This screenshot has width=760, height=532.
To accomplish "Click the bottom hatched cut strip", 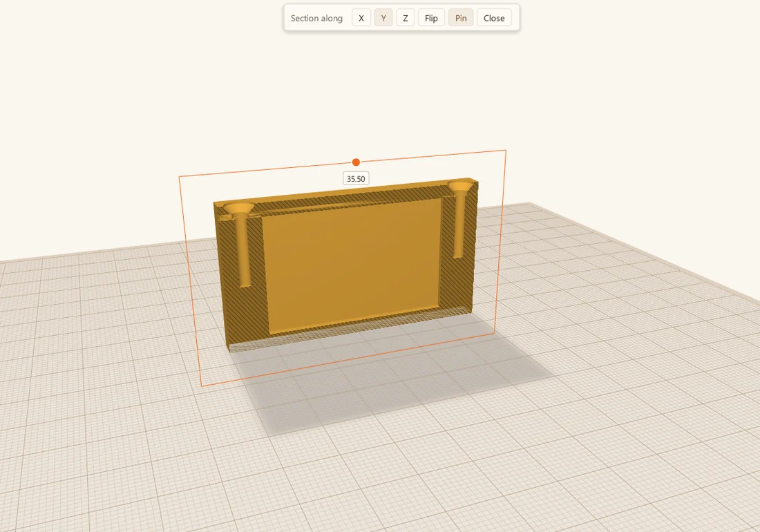I will pos(349,330).
